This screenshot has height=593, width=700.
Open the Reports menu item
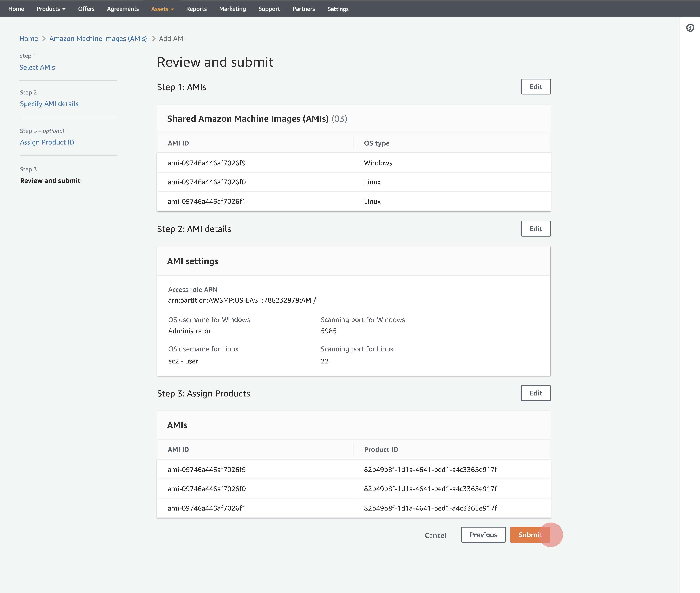point(196,9)
